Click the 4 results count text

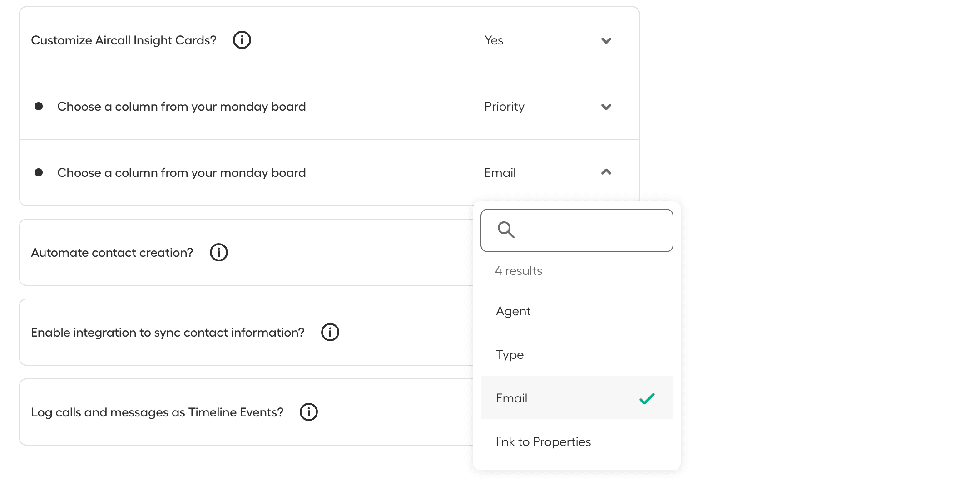518,271
